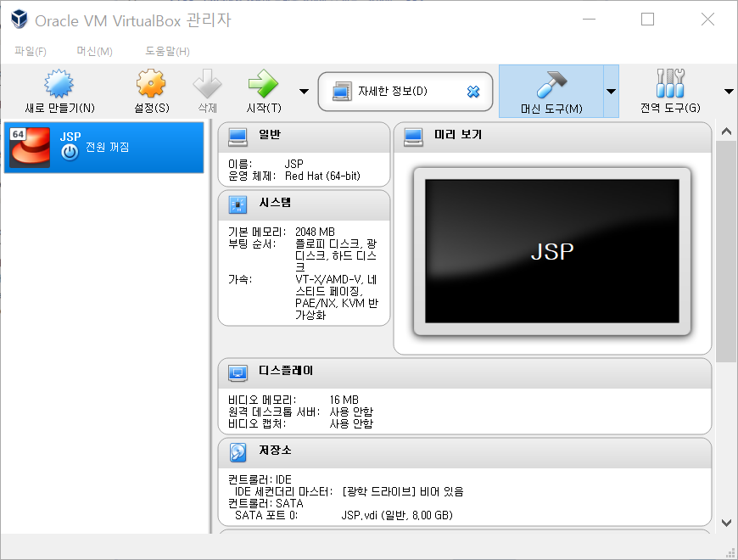Click the Global Tools (전역 도구) icon
The height and width of the screenshot is (560, 738).
670,83
